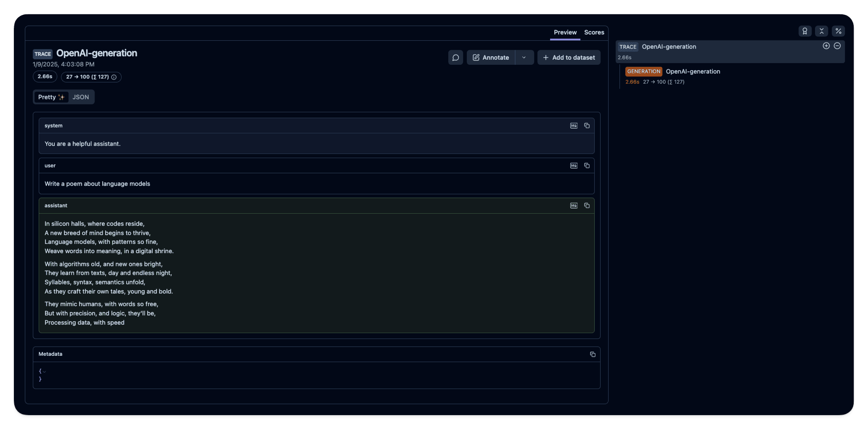Toggle Markdown rendering for the system message
Viewport: 868px width, 429px height.
(574, 125)
